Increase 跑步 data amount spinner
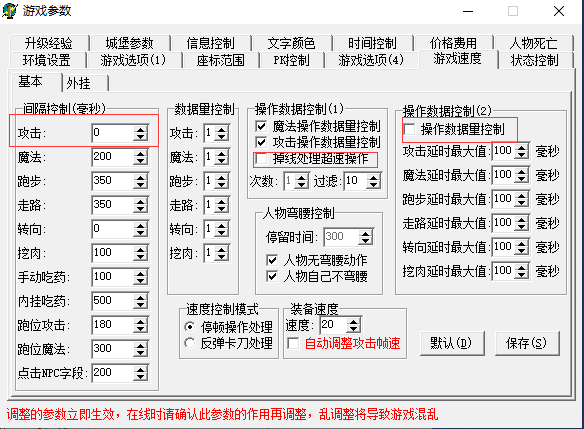Image resolution: width=584 pixels, height=429 pixels. [x=222, y=177]
